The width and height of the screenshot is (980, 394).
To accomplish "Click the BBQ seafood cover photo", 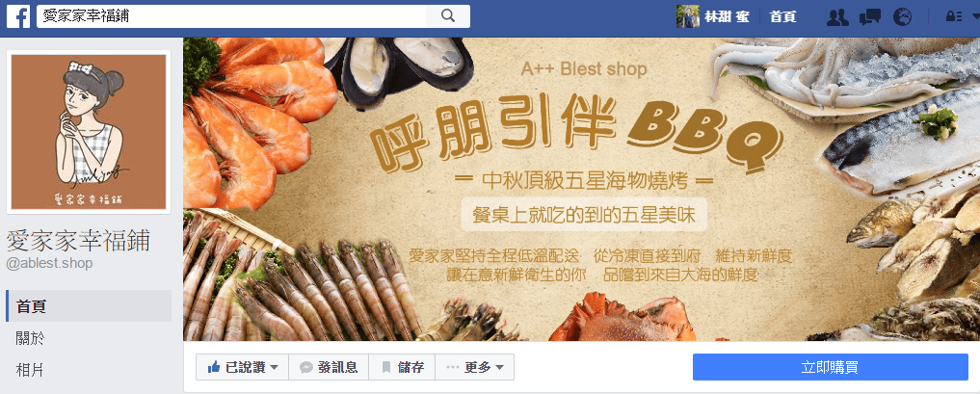I will (x=581, y=189).
